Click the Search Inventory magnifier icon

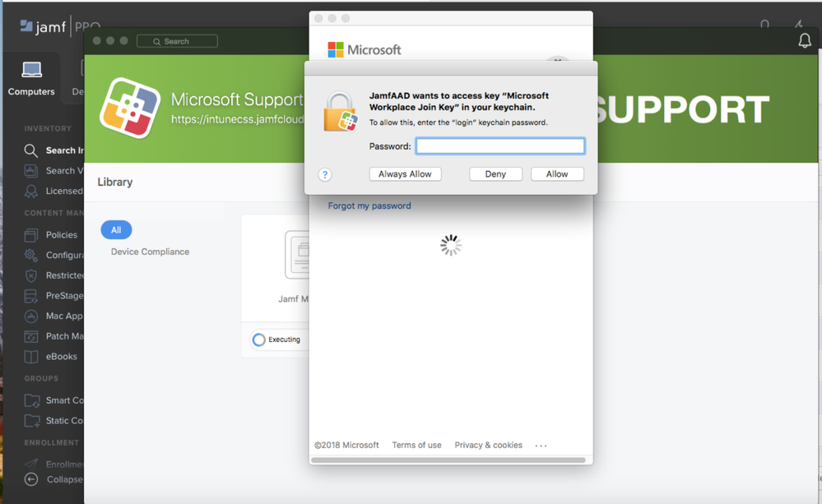point(31,150)
